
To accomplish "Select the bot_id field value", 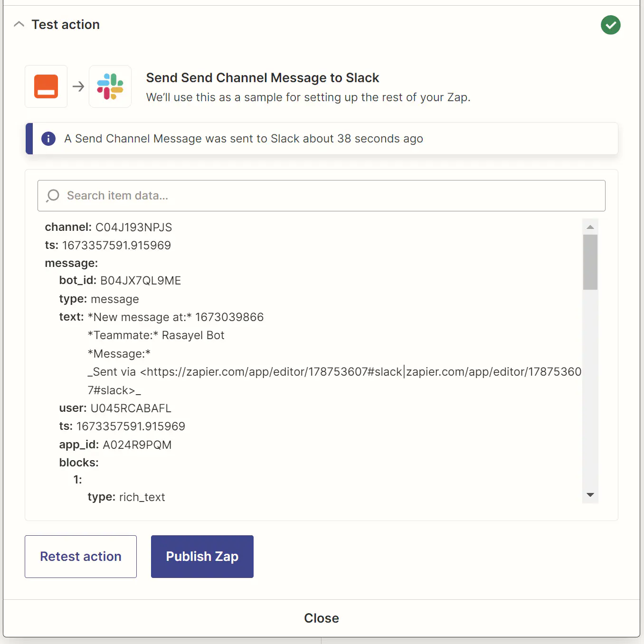I will point(140,280).
